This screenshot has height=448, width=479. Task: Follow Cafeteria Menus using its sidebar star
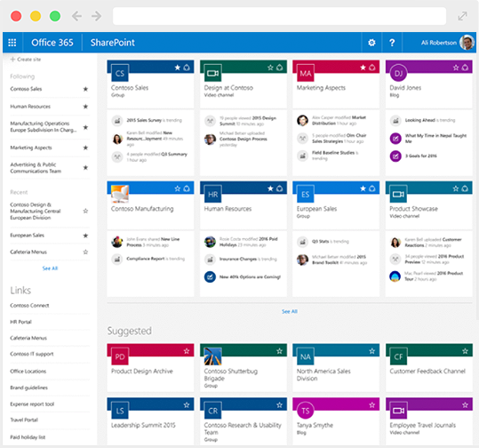pos(85,252)
